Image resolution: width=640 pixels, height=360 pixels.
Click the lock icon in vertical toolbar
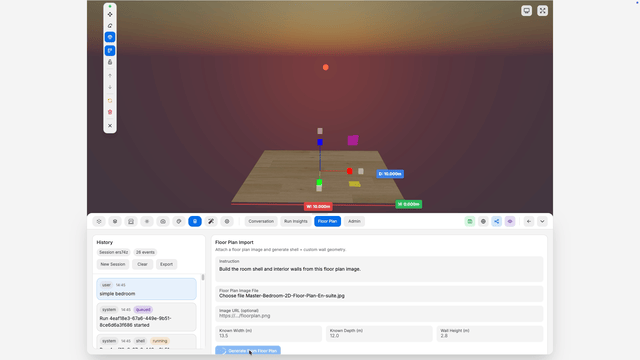110,62
